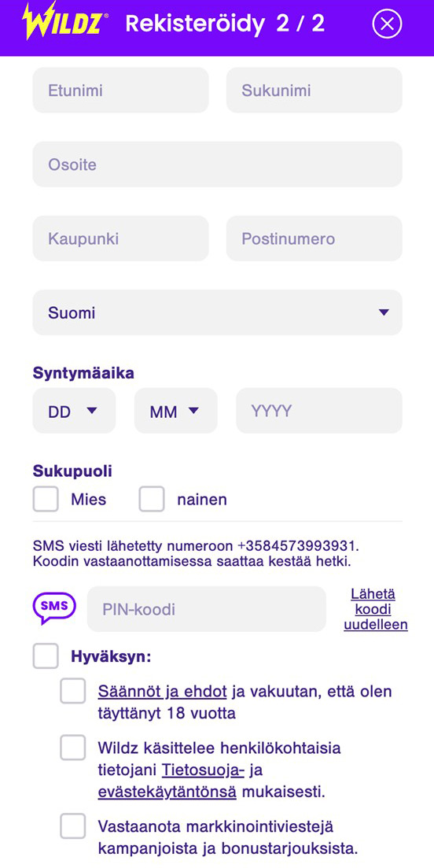Check the Wildz privacy policy consent box
This screenshot has width=434, height=868.
point(73,748)
